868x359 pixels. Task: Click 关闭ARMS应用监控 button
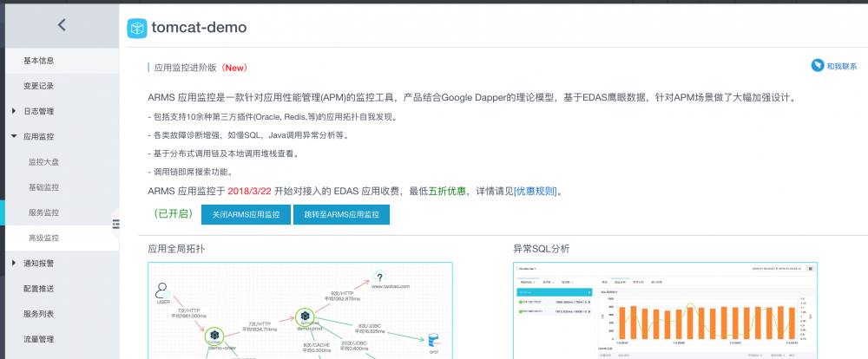[246, 215]
